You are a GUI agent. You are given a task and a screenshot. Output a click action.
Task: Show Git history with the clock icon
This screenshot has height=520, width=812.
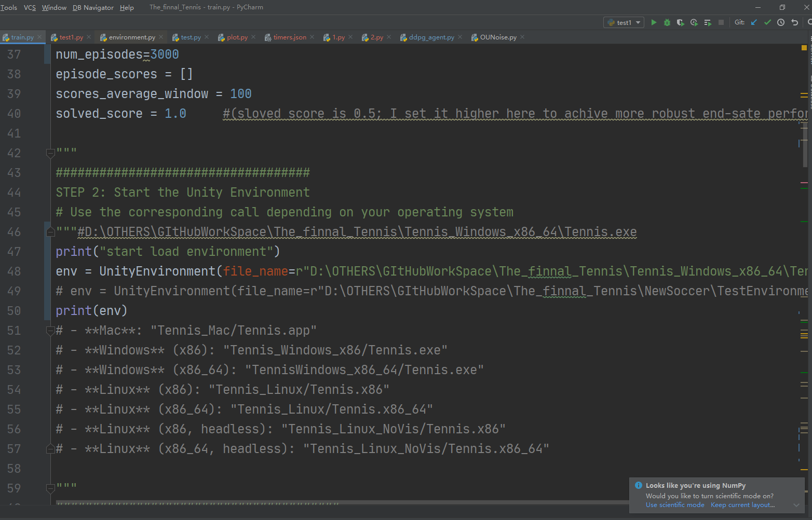tap(781, 22)
